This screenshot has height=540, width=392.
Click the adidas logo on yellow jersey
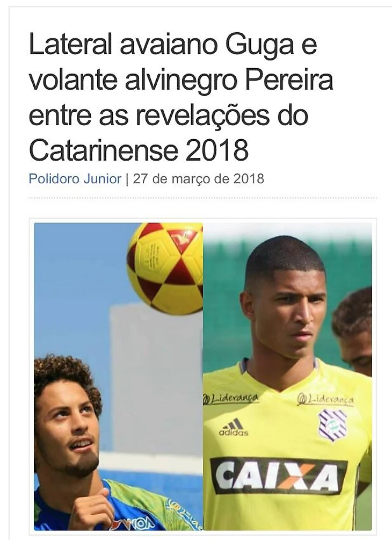[234, 428]
